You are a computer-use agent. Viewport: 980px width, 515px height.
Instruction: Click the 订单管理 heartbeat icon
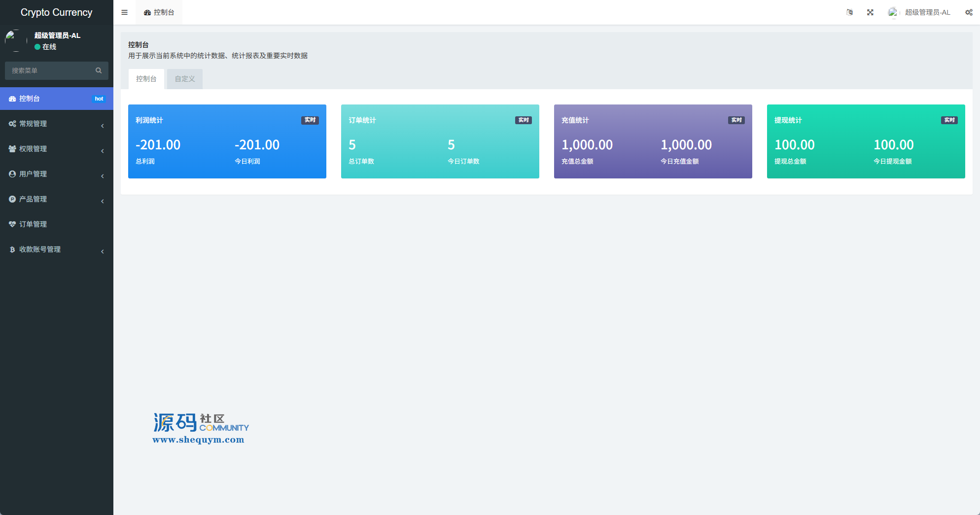[x=12, y=224]
